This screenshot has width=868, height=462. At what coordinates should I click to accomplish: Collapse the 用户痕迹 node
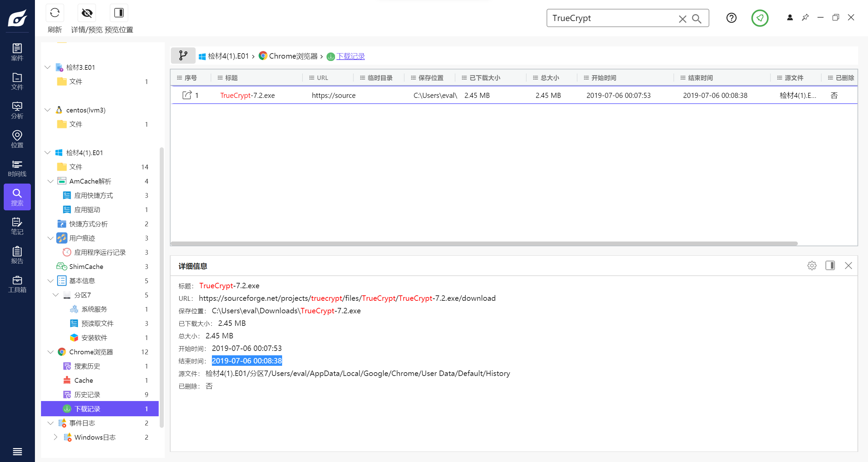[50, 238]
